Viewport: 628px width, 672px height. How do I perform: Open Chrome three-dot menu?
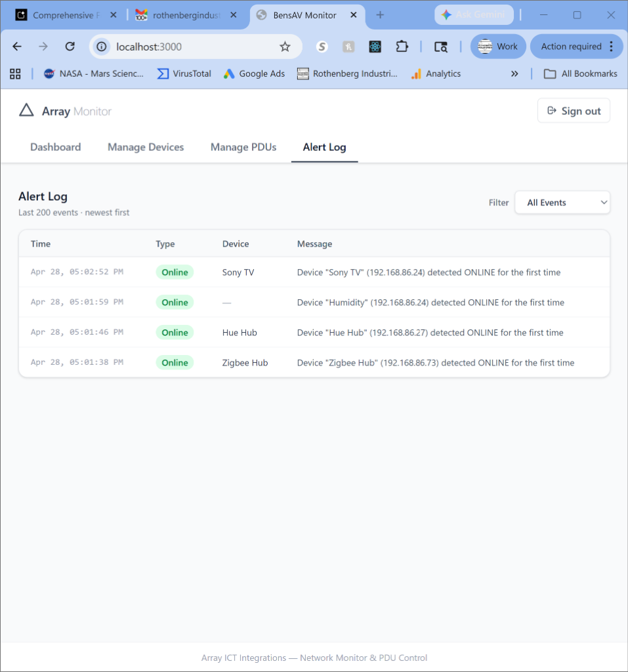click(612, 47)
